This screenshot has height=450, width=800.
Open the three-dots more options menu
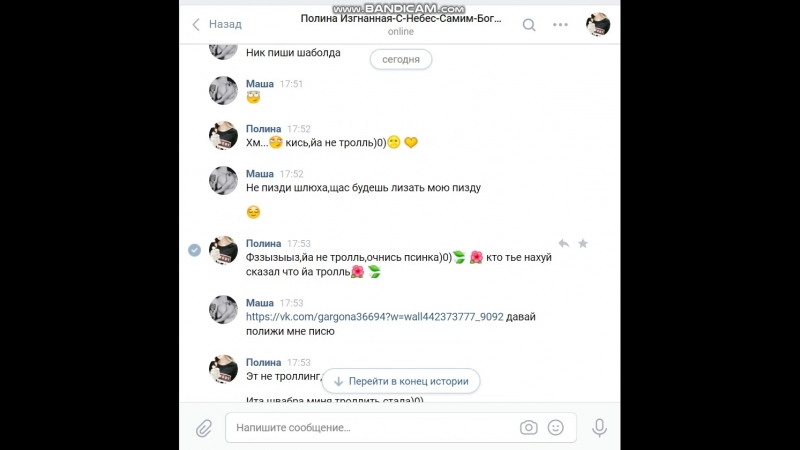560,24
